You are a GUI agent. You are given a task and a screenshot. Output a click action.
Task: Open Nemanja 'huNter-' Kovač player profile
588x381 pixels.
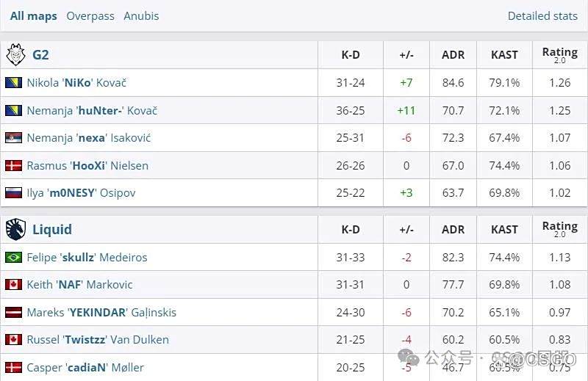pos(92,111)
